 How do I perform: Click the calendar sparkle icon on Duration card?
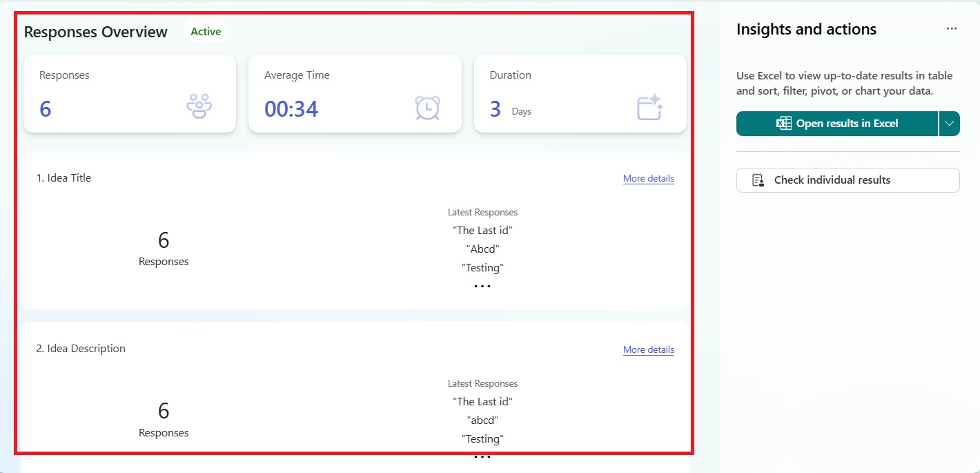pyautogui.click(x=649, y=108)
